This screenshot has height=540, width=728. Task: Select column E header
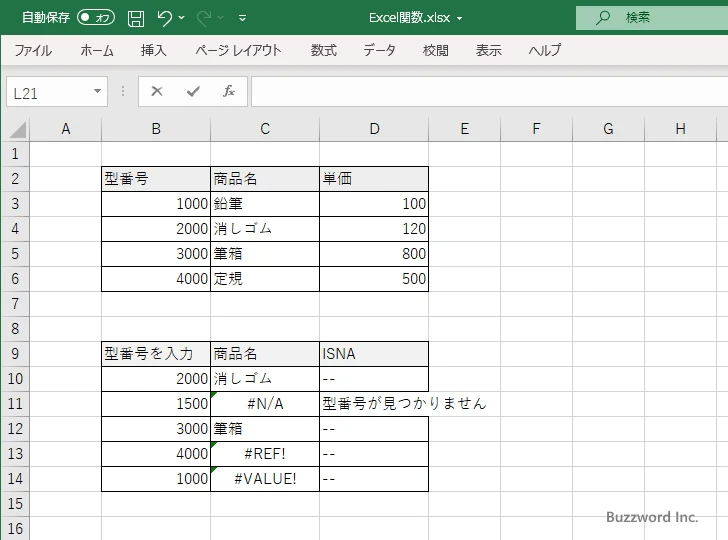(465, 129)
